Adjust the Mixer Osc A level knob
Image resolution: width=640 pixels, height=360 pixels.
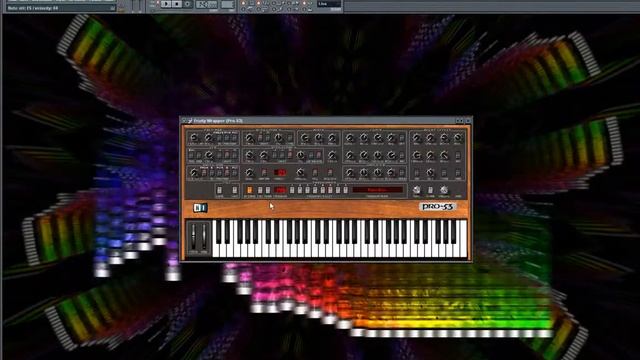point(304,138)
